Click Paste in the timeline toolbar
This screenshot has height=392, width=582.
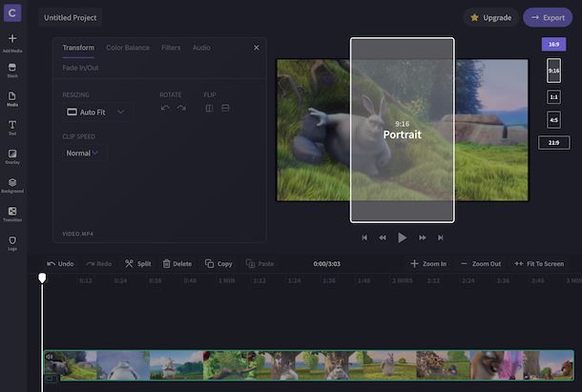(x=260, y=263)
